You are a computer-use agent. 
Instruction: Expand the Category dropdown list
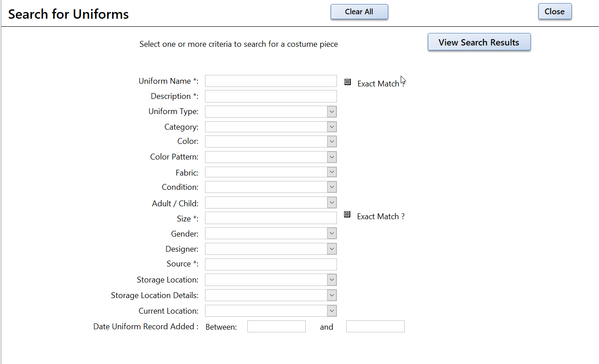pyautogui.click(x=332, y=127)
